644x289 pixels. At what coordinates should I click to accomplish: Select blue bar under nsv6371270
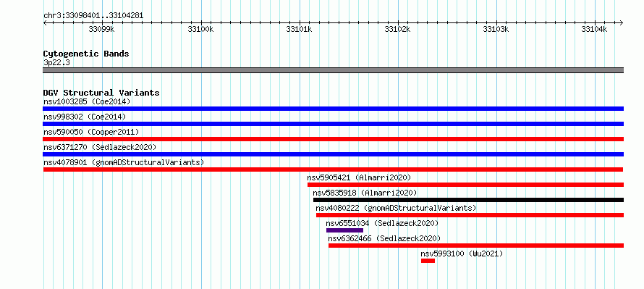coord(333,154)
